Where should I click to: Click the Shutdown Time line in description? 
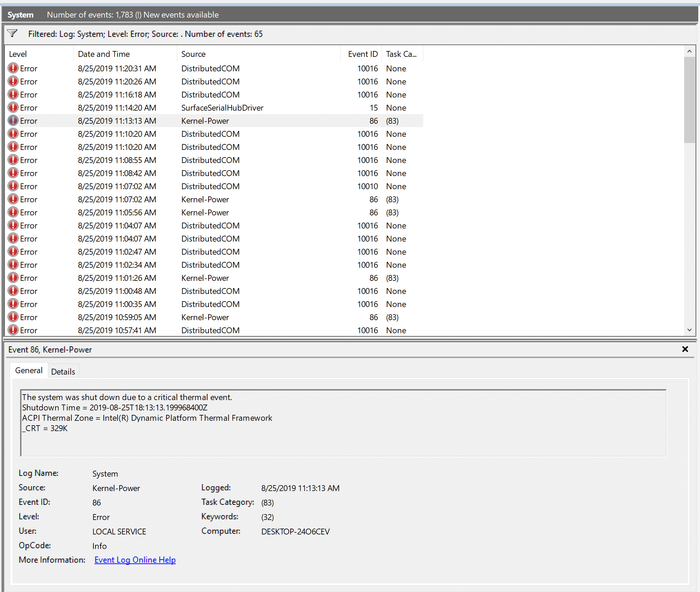(115, 408)
